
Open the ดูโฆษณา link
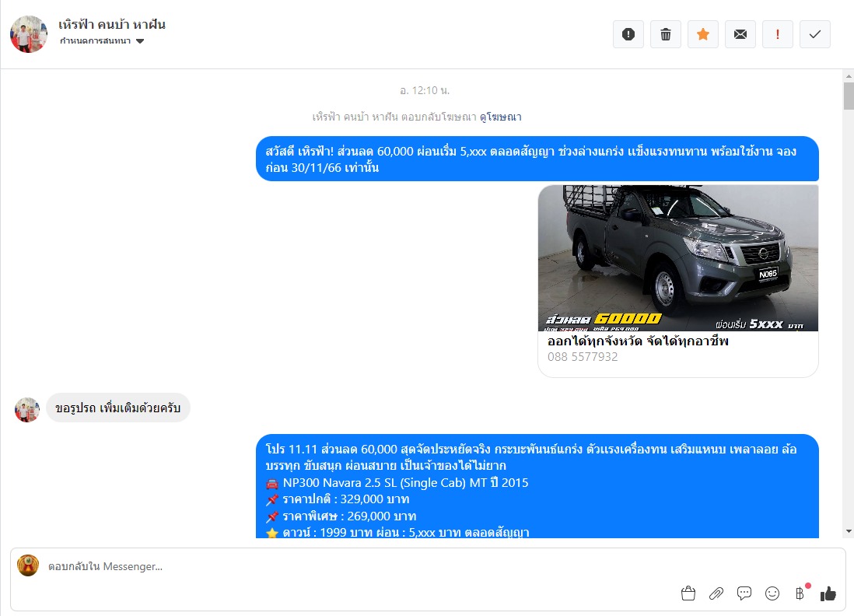pyautogui.click(x=501, y=117)
